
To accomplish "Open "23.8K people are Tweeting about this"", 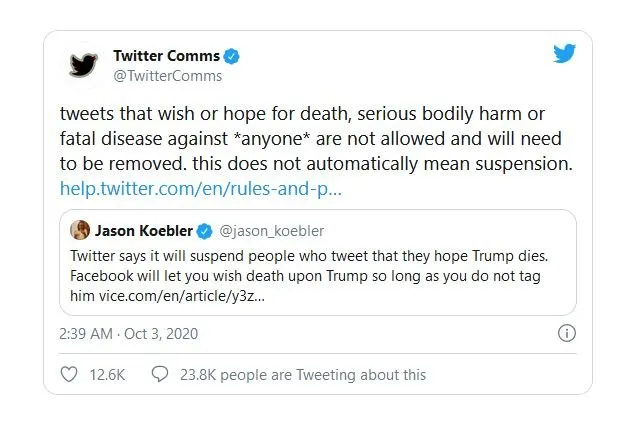I will (x=301, y=374).
